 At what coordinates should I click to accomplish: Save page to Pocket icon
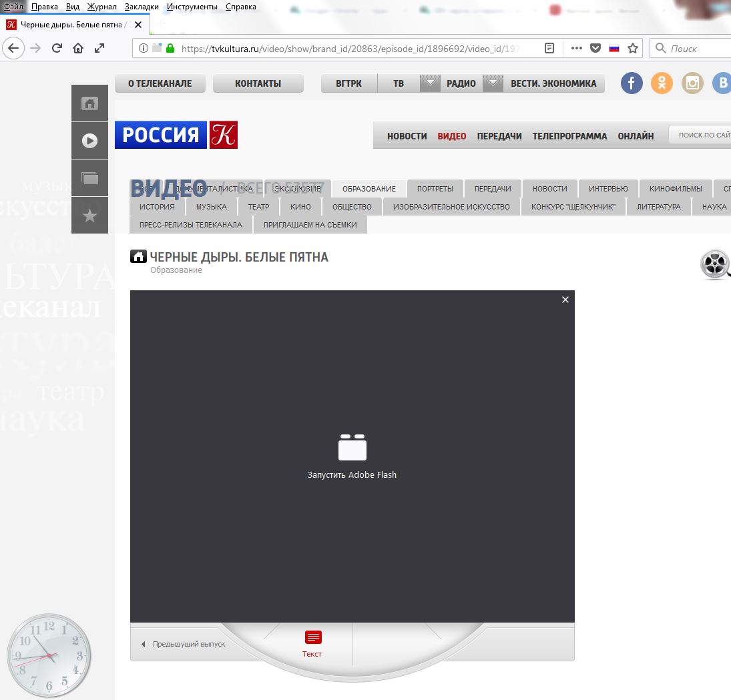coord(595,48)
